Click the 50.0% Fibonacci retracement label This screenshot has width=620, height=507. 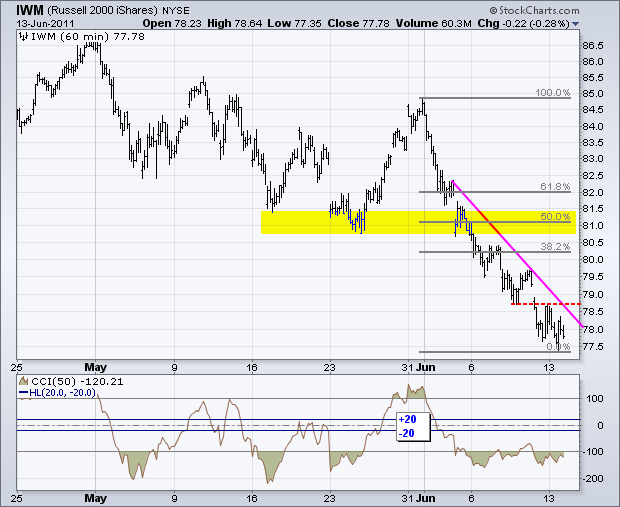(x=555, y=216)
